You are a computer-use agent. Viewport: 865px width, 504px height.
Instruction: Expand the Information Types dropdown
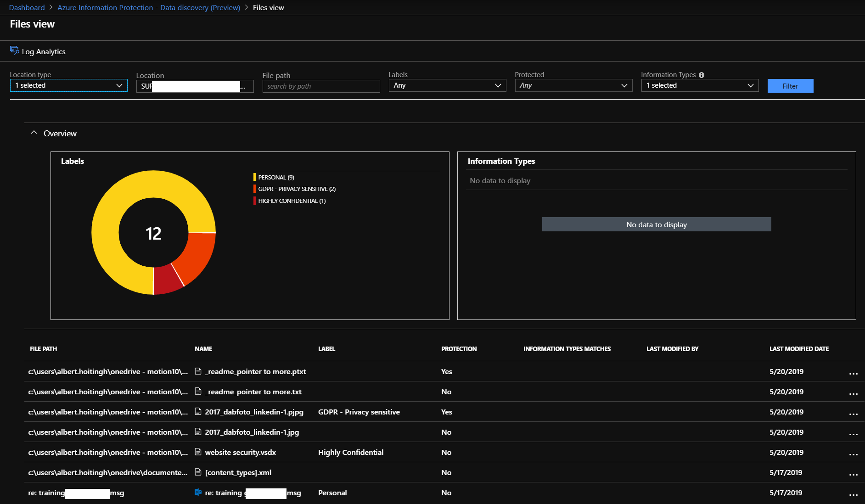(x=700, y=86)
